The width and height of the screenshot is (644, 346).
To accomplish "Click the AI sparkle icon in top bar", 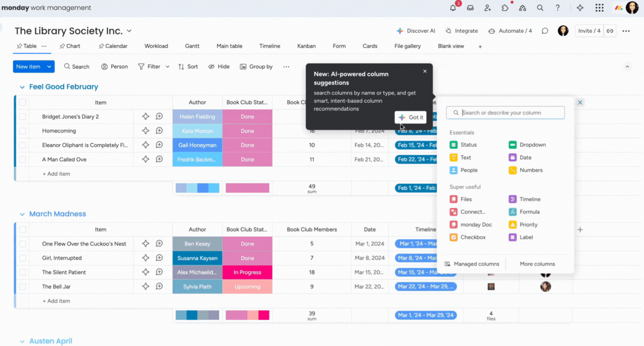I will coord(580,8).
